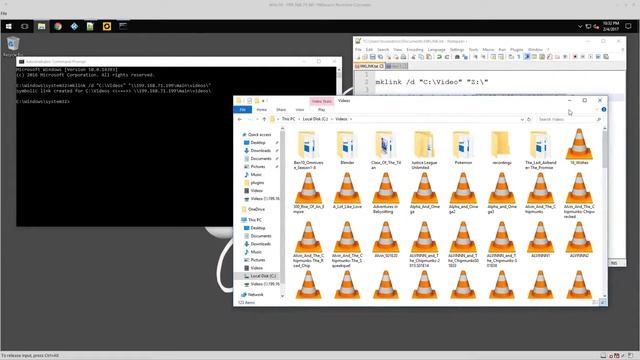Click Cut icon in Notepad++ toolbar
Viewport: 640px width, 360px height.
tap(413, 57)
